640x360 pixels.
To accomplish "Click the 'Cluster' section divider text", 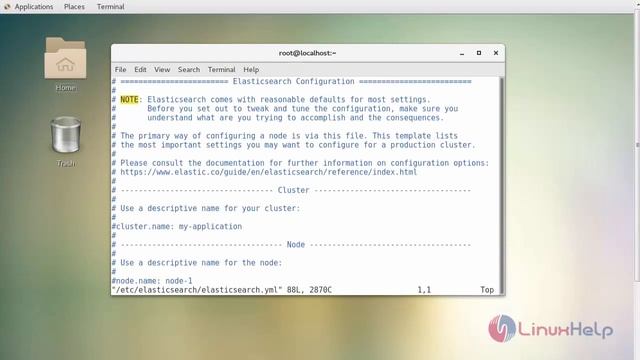I will coord(293,190).
